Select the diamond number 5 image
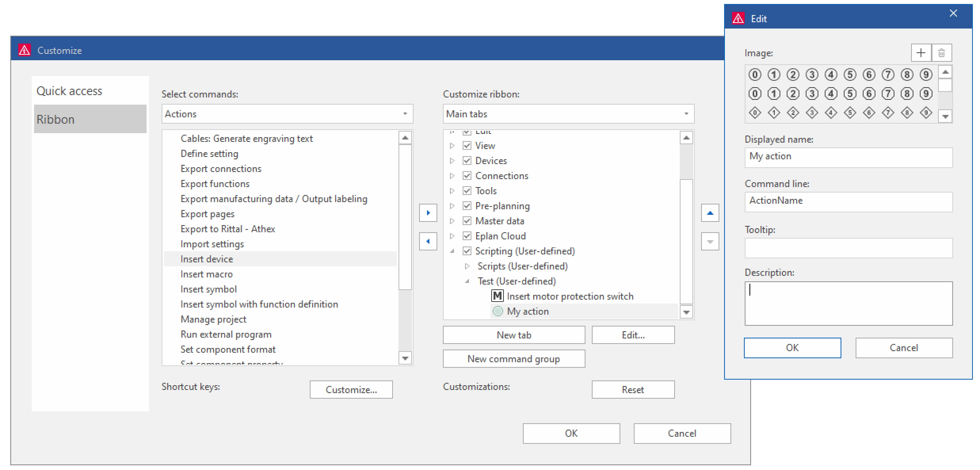 (850, 113)
